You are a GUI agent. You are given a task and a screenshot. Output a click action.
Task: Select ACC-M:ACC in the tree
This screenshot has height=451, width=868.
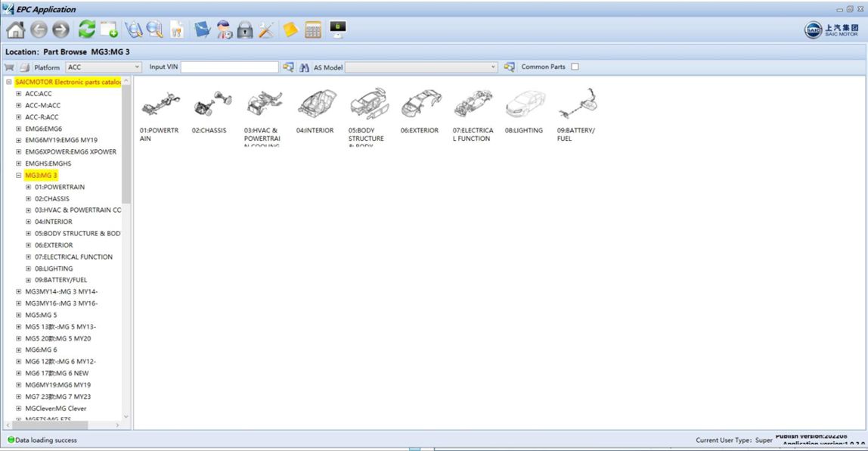[x=42, y=105]
